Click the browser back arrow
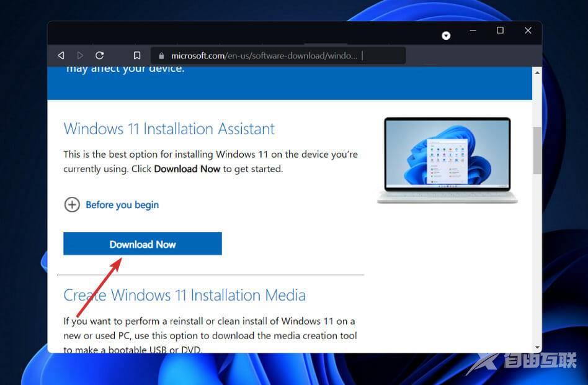This screenshot has height=385, width=588. 60,55
